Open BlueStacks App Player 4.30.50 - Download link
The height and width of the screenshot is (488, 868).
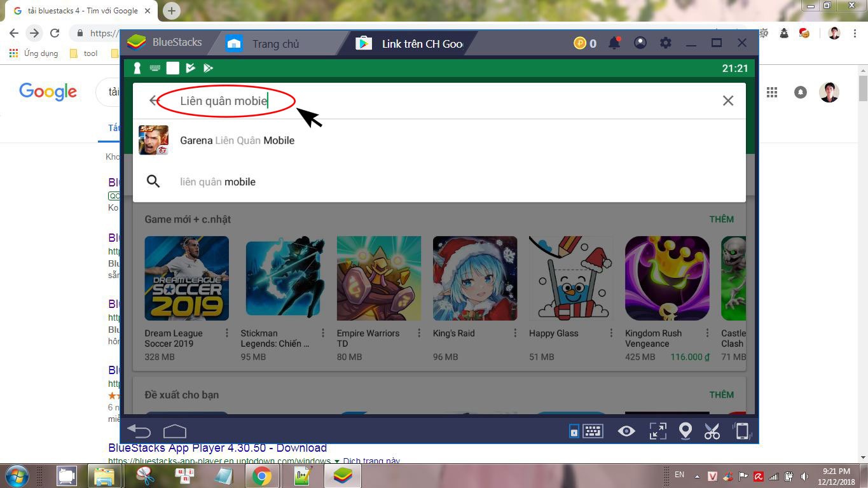[217, 448]
